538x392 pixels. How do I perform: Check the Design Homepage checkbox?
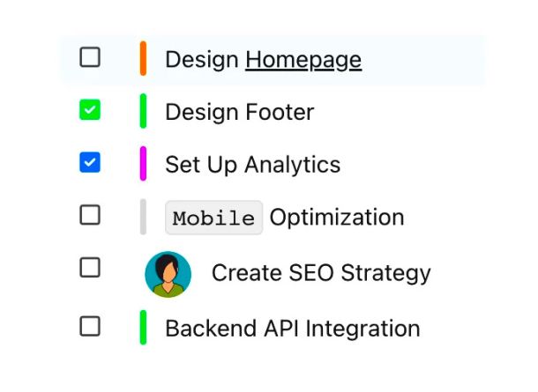[90, 57]
